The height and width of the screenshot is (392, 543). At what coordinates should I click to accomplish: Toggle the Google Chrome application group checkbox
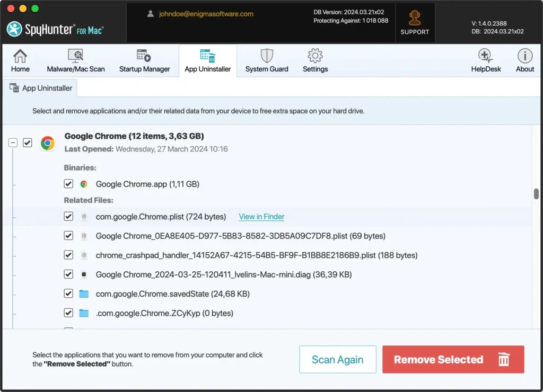[28, 142]
